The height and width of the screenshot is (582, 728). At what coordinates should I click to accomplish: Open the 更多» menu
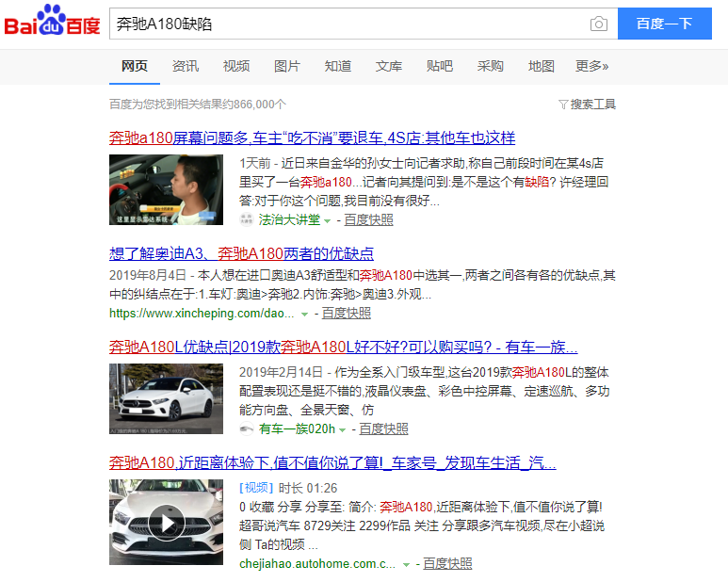point(591,66)
